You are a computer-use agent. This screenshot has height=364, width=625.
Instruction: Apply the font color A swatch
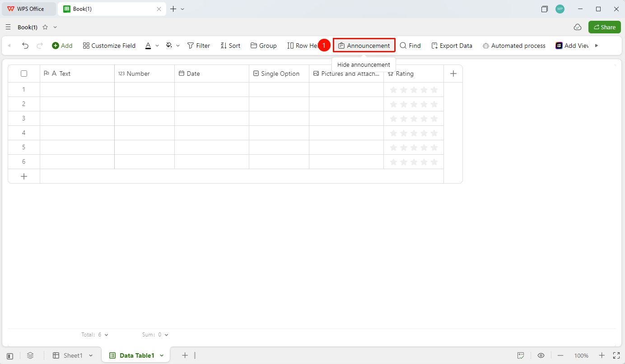[x=148, y=46]
